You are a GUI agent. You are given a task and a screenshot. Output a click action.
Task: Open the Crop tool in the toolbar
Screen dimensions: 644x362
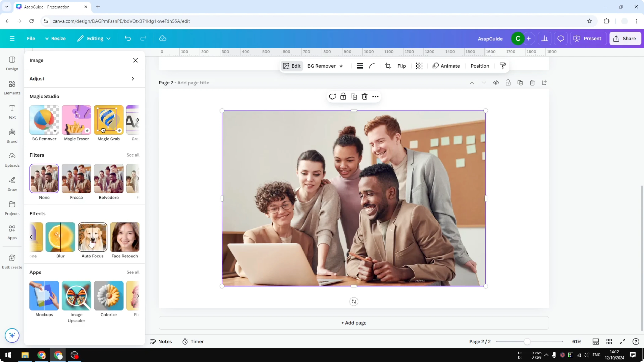388,66
